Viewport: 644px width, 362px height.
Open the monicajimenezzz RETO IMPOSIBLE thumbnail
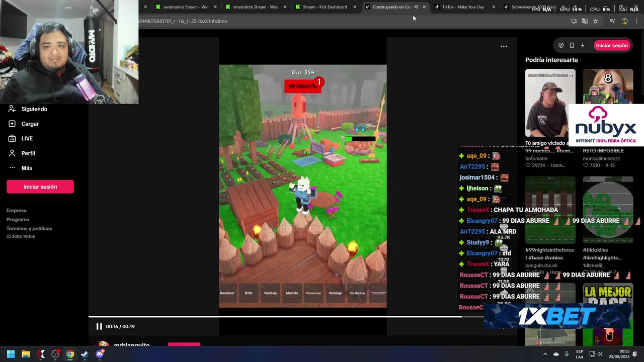point(608,86)
